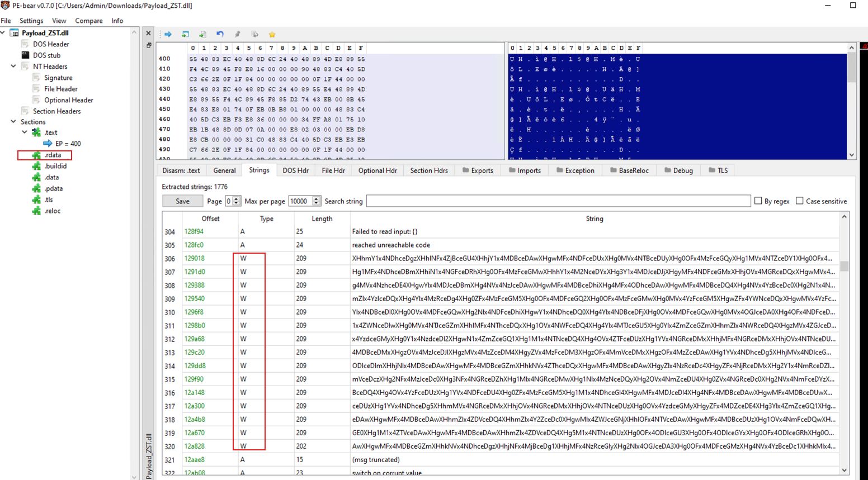Click offset link 129018 in strings table
The width and height of the screenshot is (868, 480).
tap(195, 259)
